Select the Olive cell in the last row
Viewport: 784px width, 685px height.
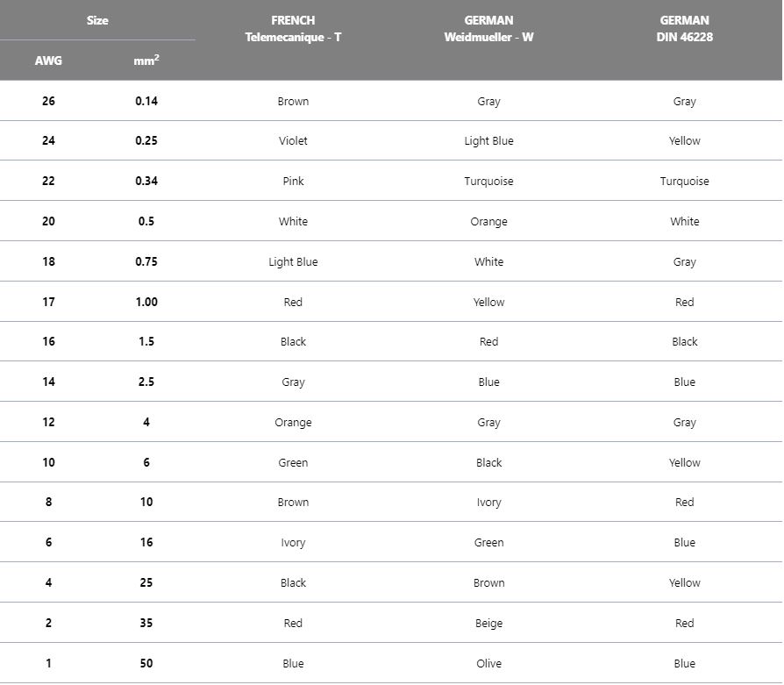(x=488, y=664)
